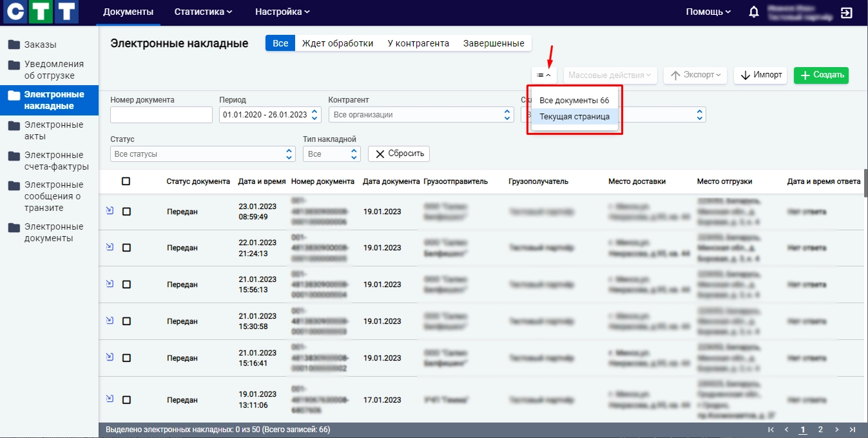This screenshot has height=438, width=868.
Task: Click document icon in 21.01.2023 15:16:41 row
Action: (110, 357)
